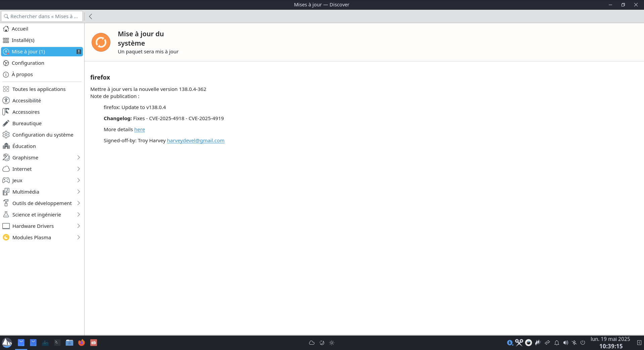
Task: Expand the Internet subcategories arrow
Action: pyautogui.click(x=79, y=169)
